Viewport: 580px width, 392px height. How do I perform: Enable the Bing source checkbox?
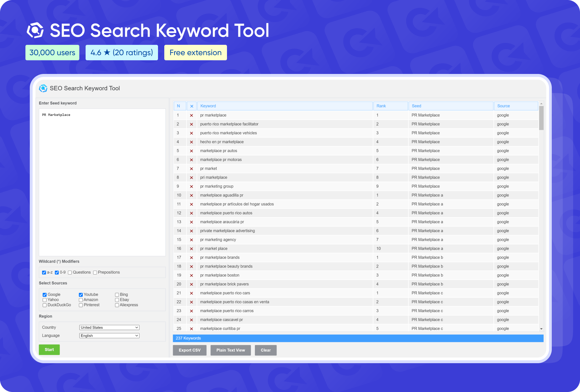117,295
